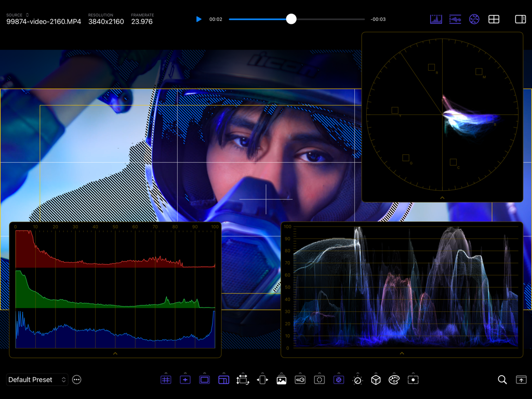Open the vectorscope view

[x=474, y=19]
